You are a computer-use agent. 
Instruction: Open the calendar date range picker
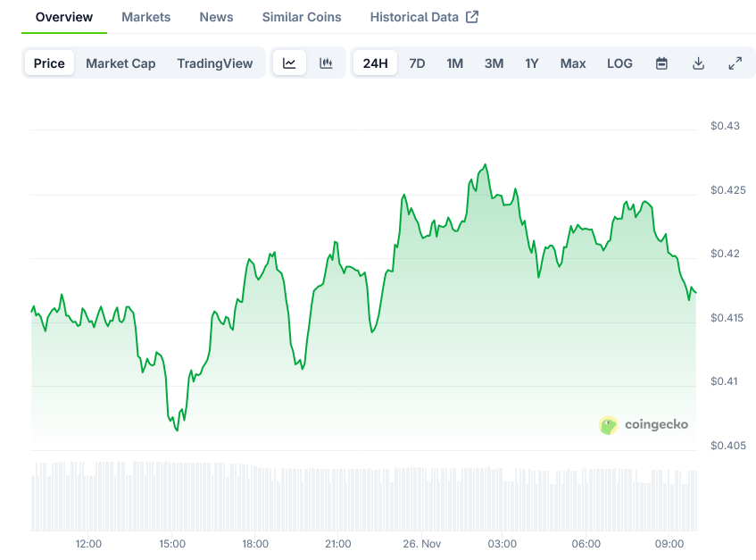(x=661, y=63)
